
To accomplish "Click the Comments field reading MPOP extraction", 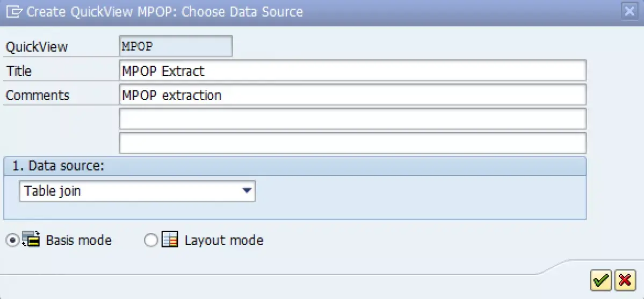I will coord(352,95).
